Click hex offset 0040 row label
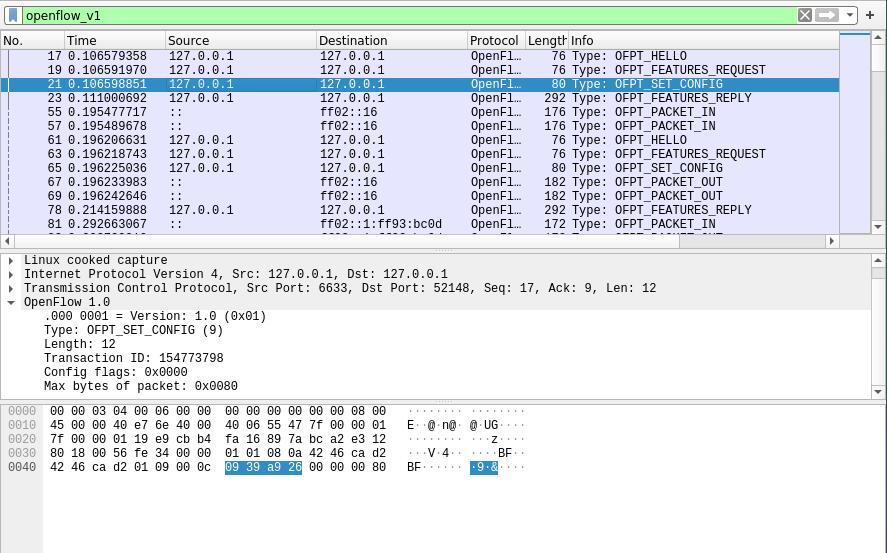Screen dimensions: 887x553 pyautogui.click(x=22, y=468)
